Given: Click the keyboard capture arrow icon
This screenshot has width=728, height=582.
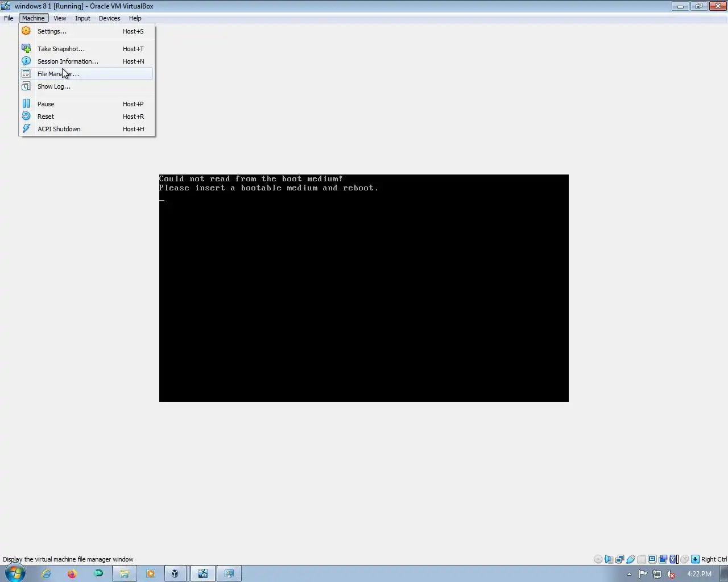Looking at the screenshot, I should (x=695, y=559).
